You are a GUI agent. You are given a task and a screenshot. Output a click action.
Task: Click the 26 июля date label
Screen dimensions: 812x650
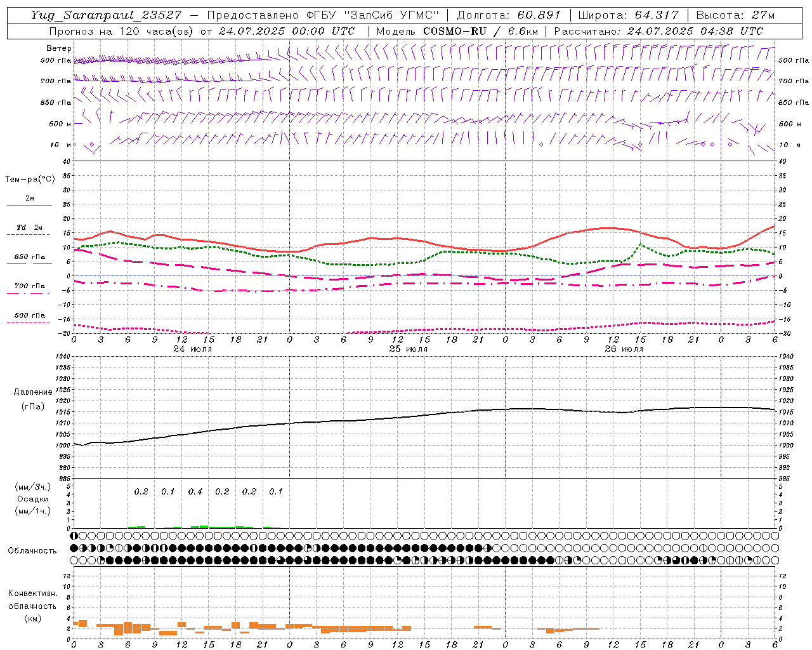tap(624, 349)
